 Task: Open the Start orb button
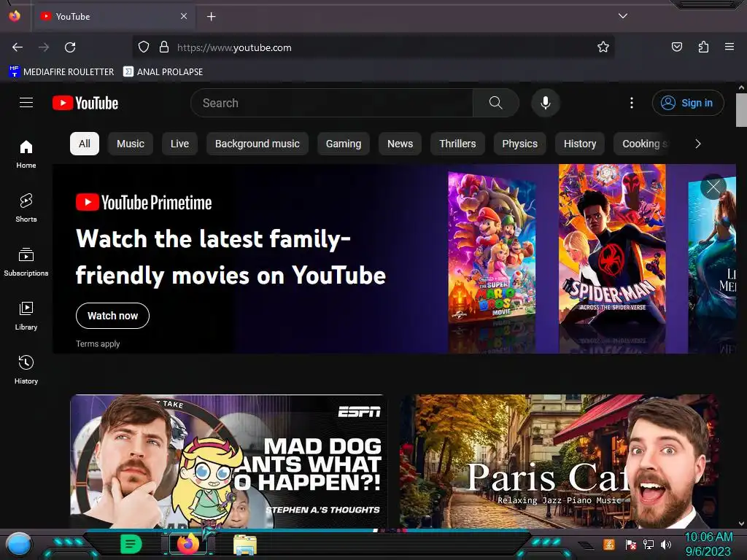19,544
